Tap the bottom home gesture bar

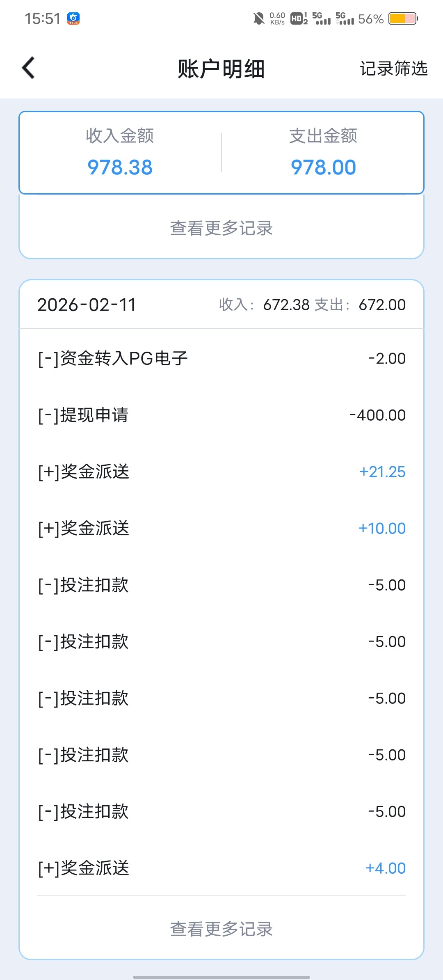[221, 977]
